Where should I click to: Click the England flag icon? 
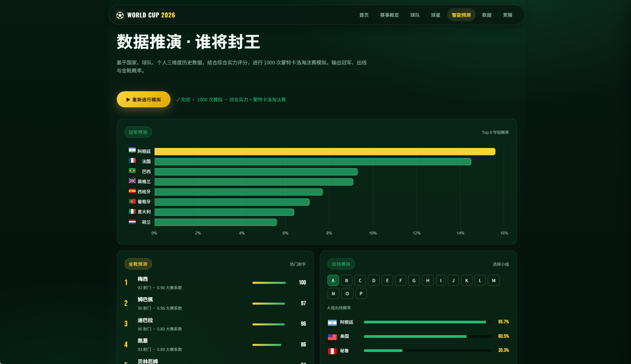[x=132, y=181]
